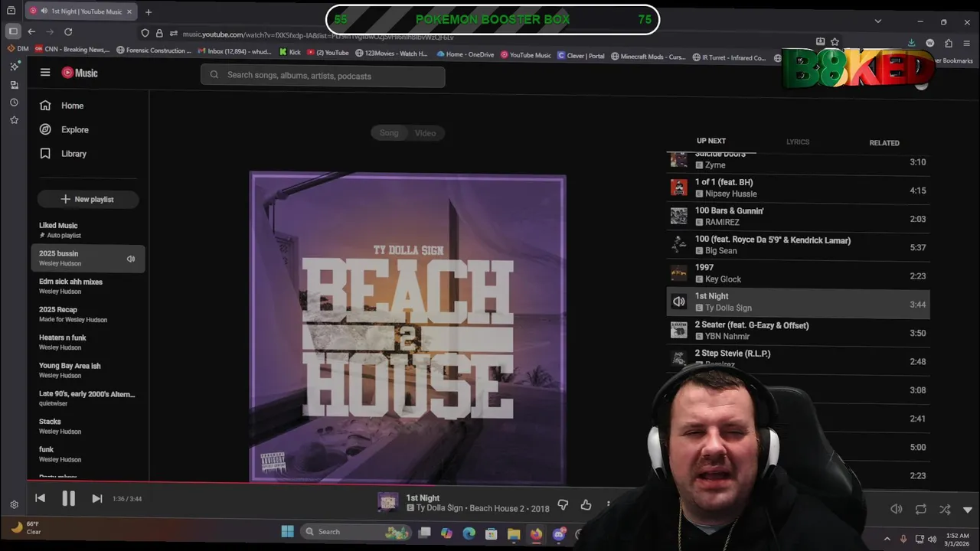
Task: Switch to Song mode
Action: point(389,133)
